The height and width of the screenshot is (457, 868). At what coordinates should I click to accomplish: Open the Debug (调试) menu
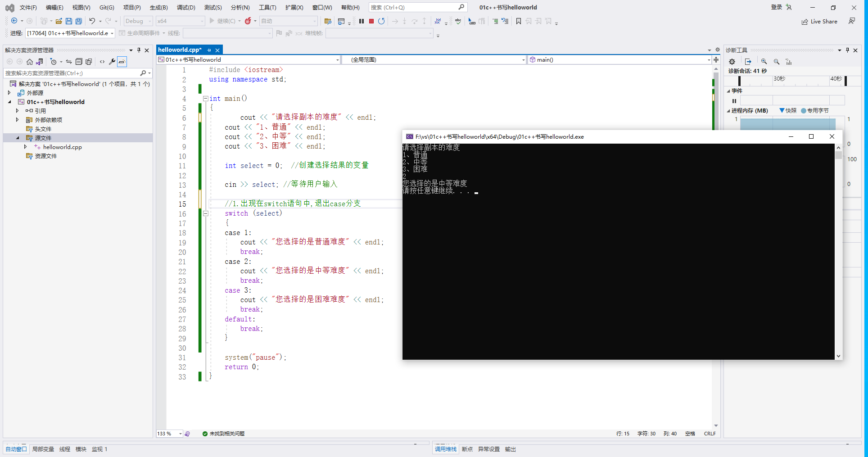186,7
